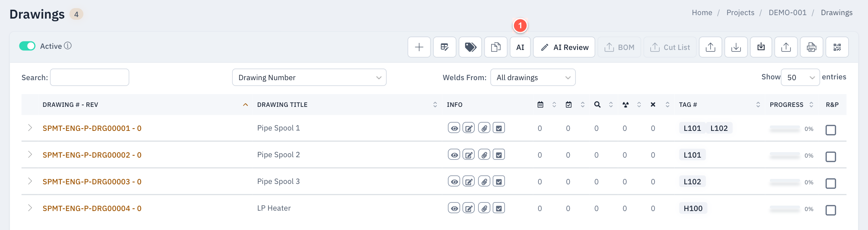Image resolution: width=868 pixels, height=230 pixels.
Task: Sort by DRAWING # - REV column
Action: click(145, 105)
